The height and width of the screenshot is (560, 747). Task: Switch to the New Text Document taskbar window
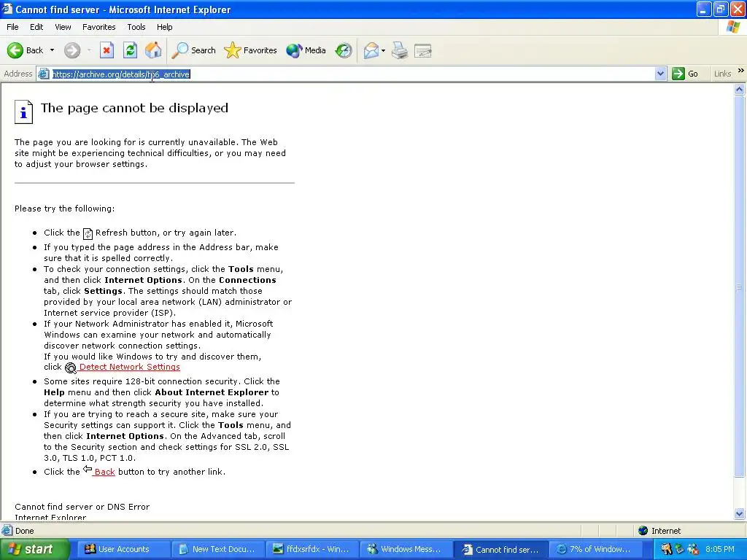(217, 549)
